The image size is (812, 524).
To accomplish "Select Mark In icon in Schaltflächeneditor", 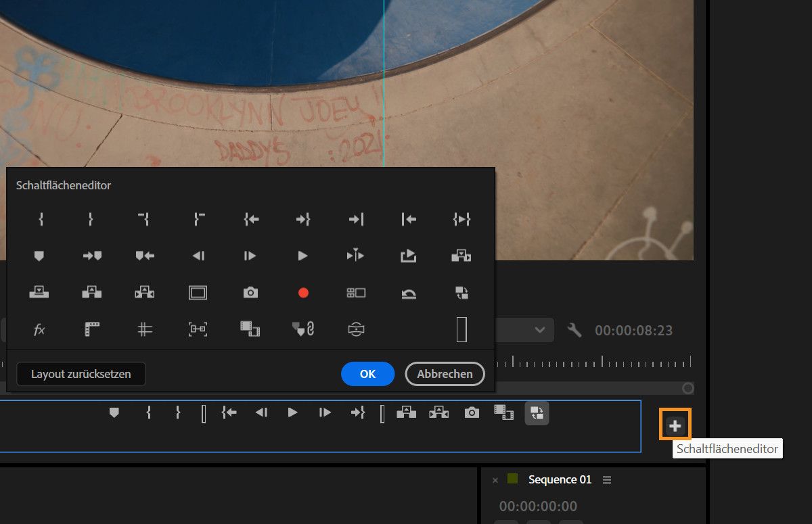I will 41,219.
